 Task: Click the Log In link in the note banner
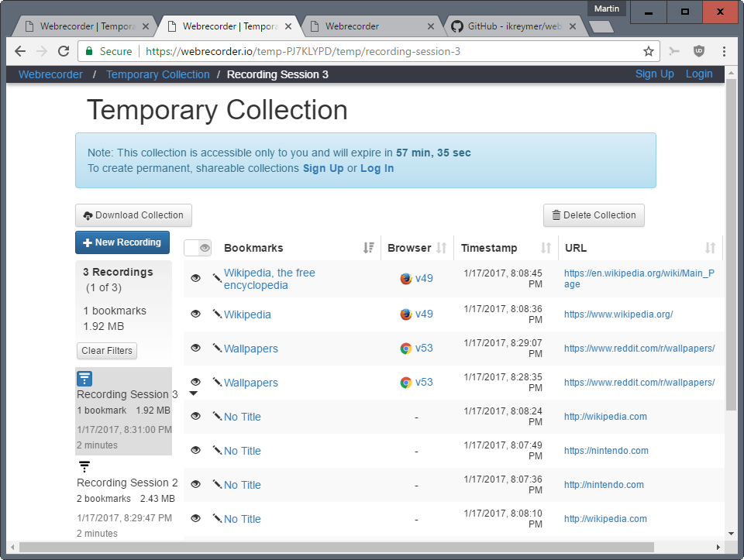pyautogui.click(x=377, y=168)
